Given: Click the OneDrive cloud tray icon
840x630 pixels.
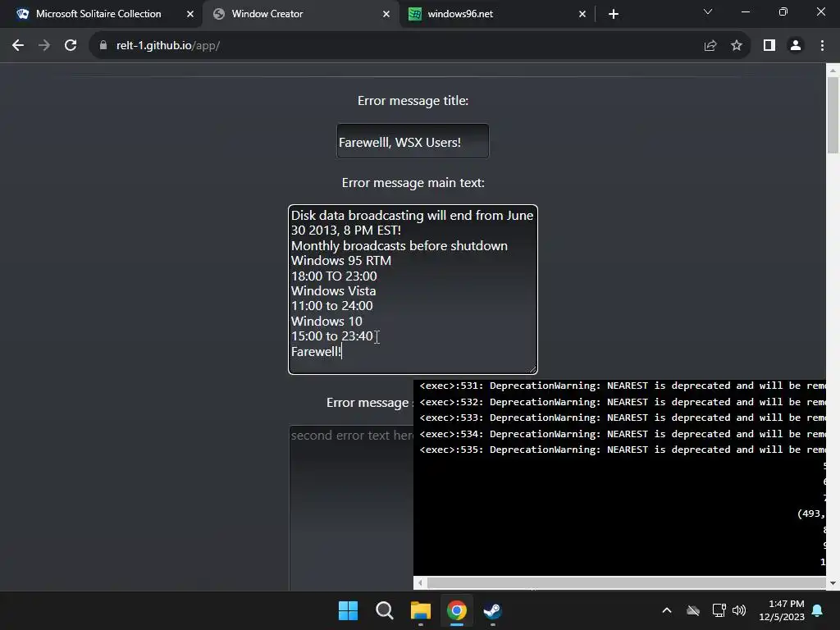Looking at the screenshot, I should pyautogui.click(x=693, y=610).
